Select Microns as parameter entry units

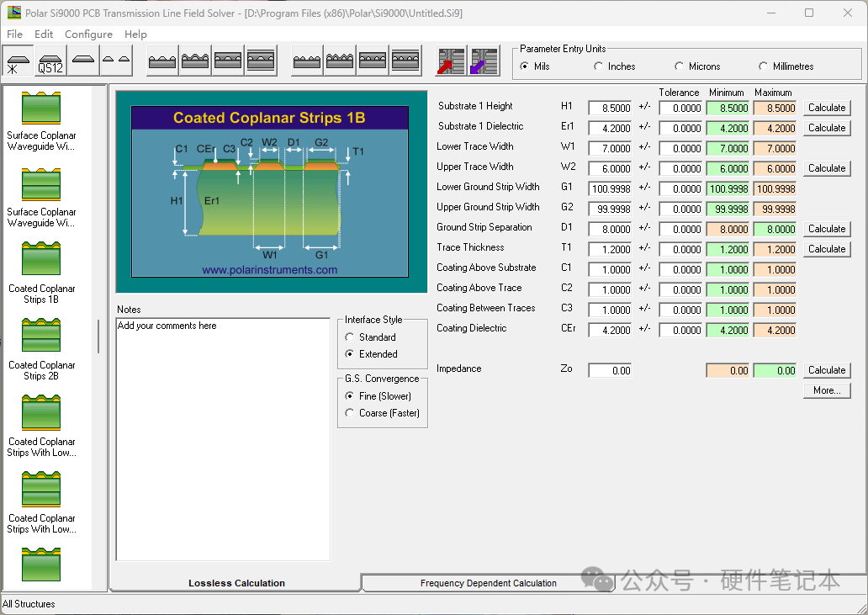pyautogui.click(x=697, y=66)
